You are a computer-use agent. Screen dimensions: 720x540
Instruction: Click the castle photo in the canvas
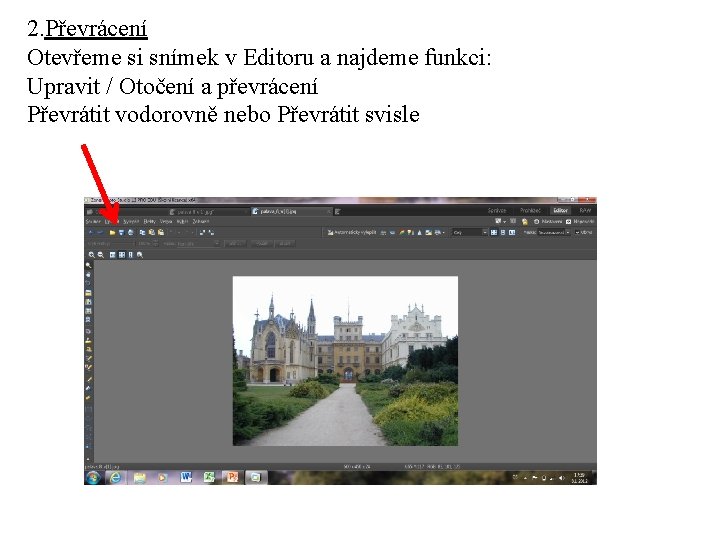point(345,361)
